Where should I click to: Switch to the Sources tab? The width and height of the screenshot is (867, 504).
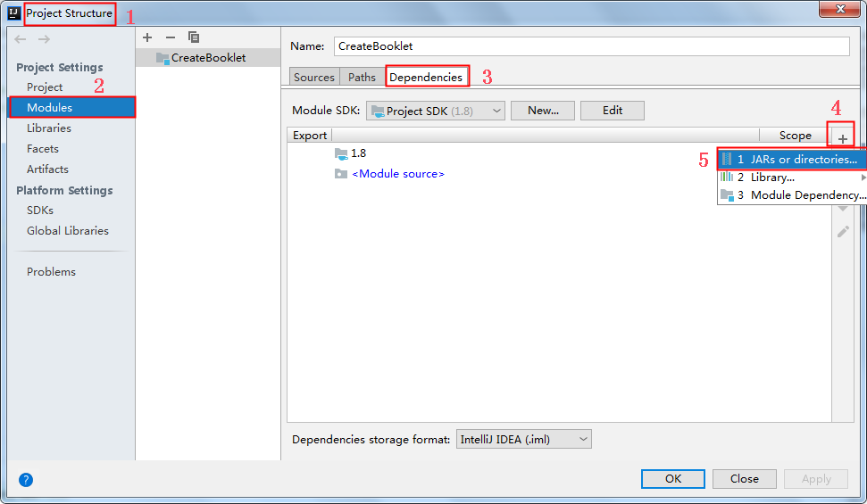pyautogui.click(x=314, y=77)
